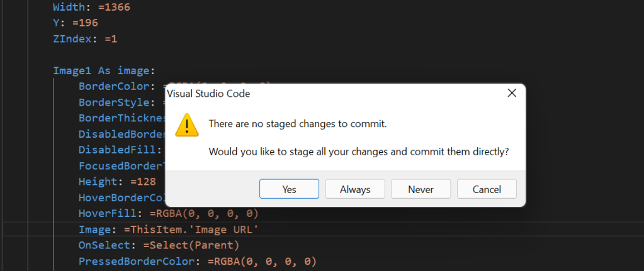The width and height of the screenshot is (644, 271).
Task: Click the yellow warning triangle icon
Action: [x=187, y=124]
